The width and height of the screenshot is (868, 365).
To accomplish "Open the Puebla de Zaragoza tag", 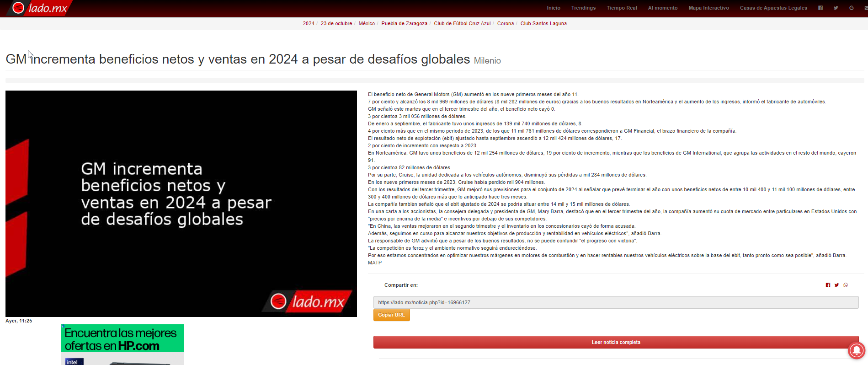I will point(404,23).
